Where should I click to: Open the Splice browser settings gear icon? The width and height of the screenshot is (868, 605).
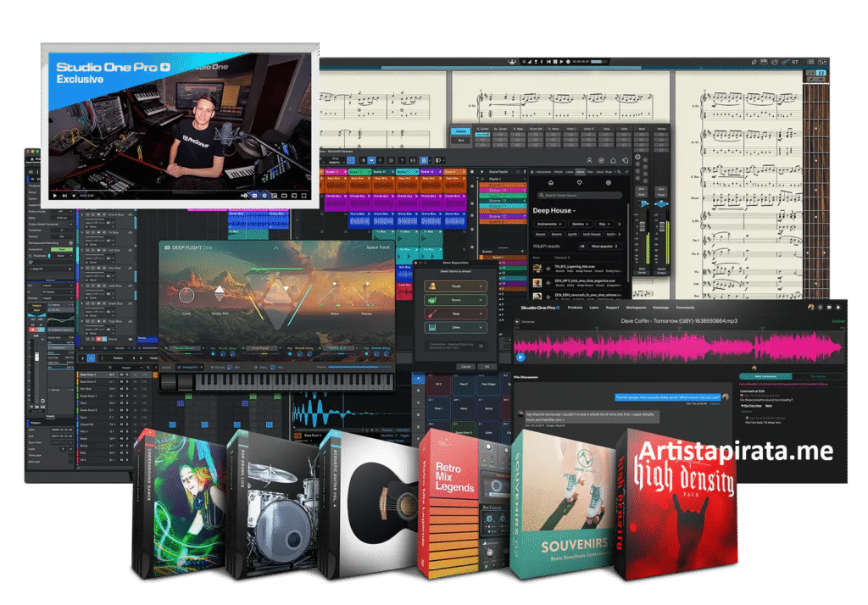[x=609, y=183]
